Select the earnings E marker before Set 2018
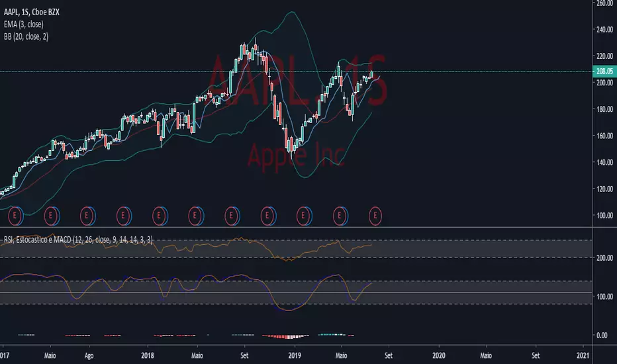 tap(232, 216)
